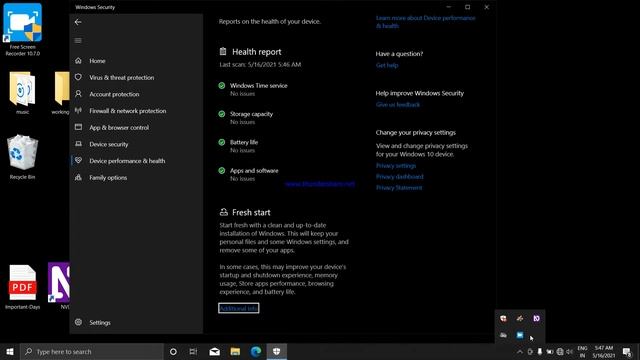Select the Important Days PDF file

point(22,287)
